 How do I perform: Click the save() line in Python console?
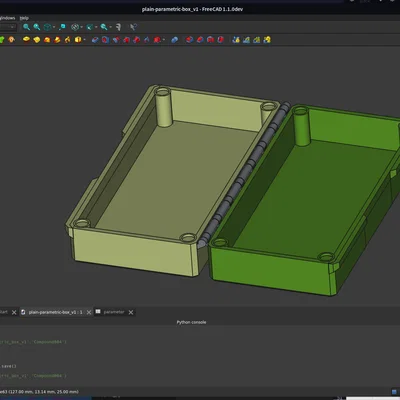[x=8, y=366]
